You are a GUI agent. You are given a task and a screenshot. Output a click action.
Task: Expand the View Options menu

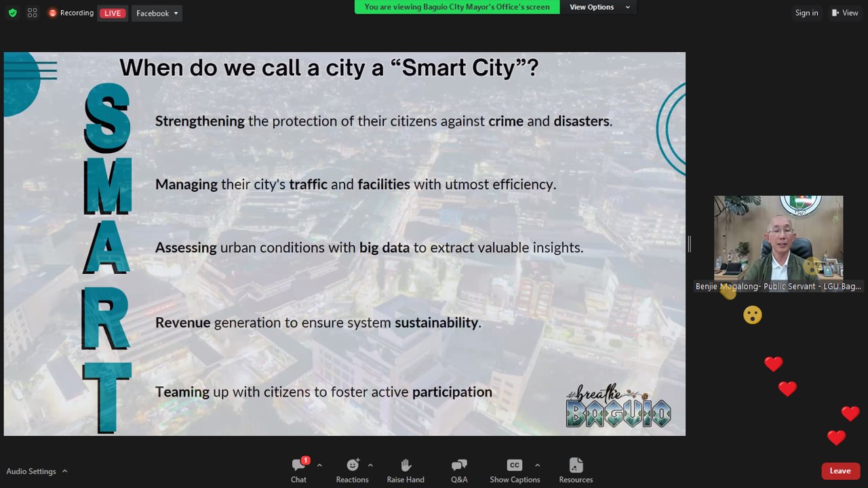point(599,7)
